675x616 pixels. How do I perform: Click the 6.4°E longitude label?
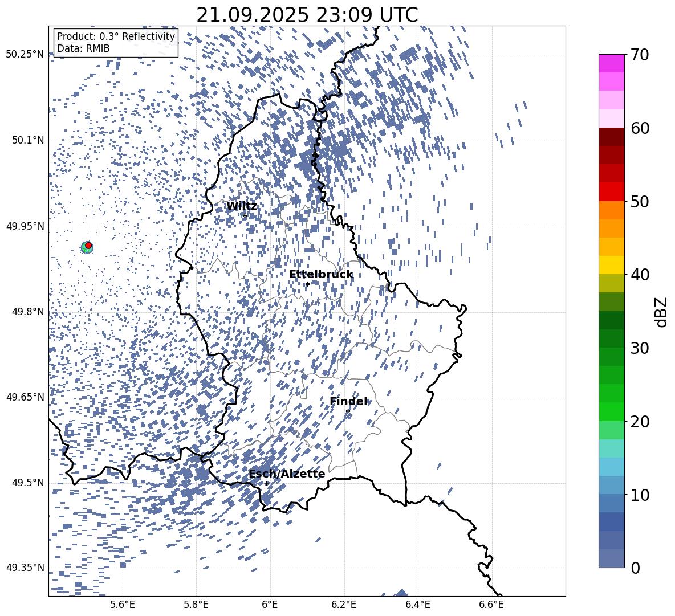[x=417, y=605]
